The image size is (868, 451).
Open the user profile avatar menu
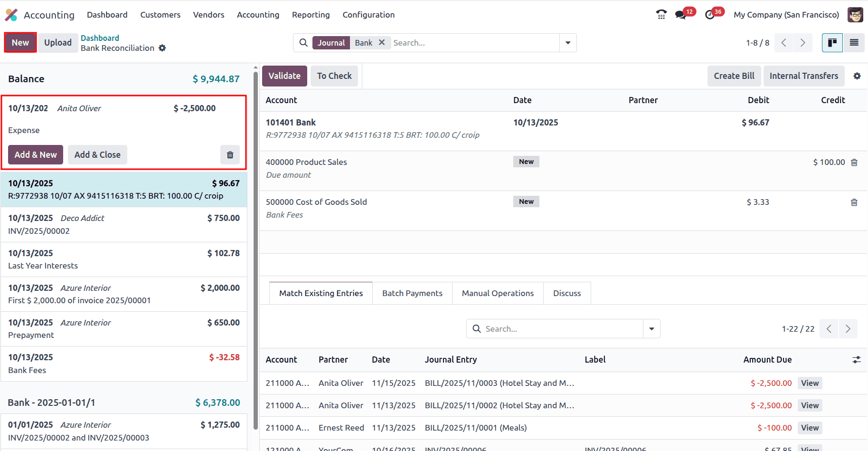855,15
